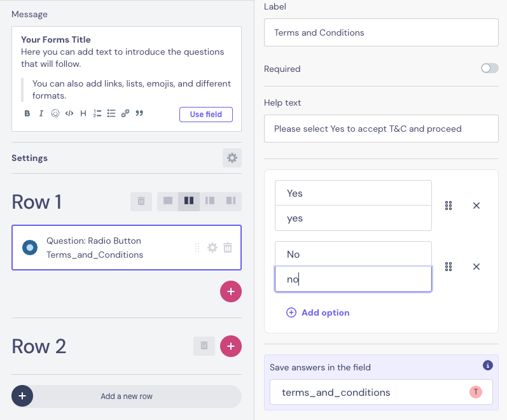
Task: Open settings for Radio Button question
Action: click(212, 248)
